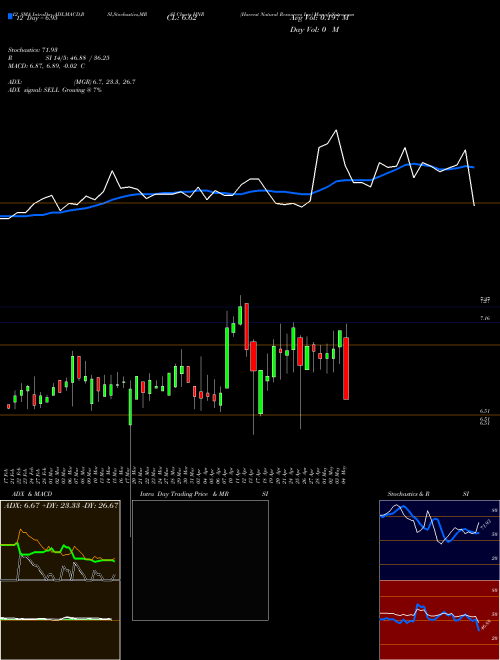Click the 6.51 price axis label
Screen dimensions: 500x660
click(485, 411)
